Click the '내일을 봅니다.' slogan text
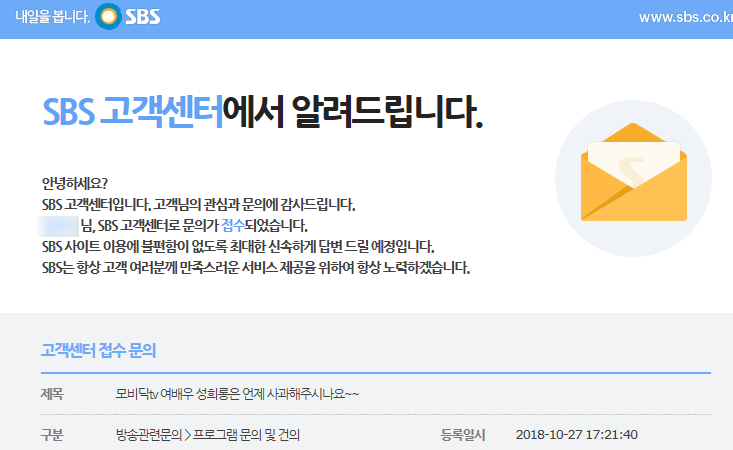The height and width of the screenshot is (450, 733). pos(52,17)
